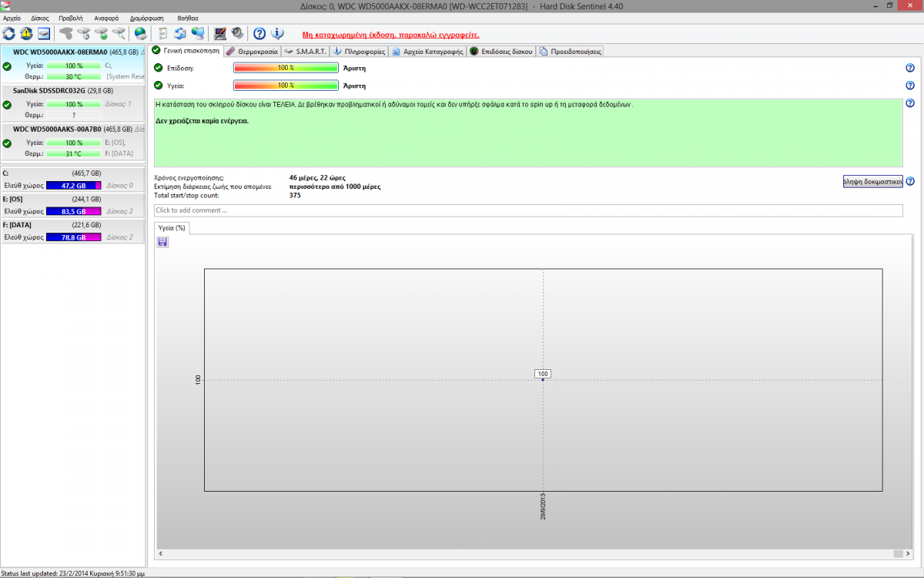
Task: Click the E: [OS] free space bar 83,5 GB
Action: (x=74, y=211)
